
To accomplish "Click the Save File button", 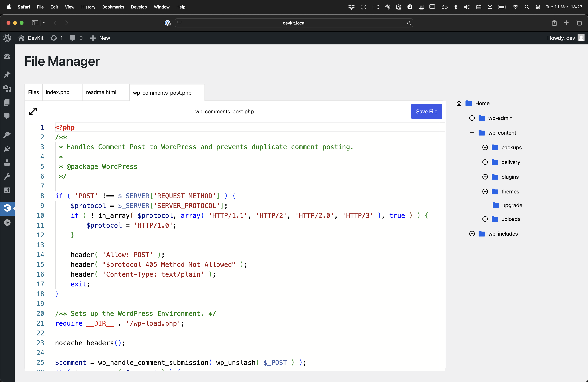I will [x=426, y=111].
